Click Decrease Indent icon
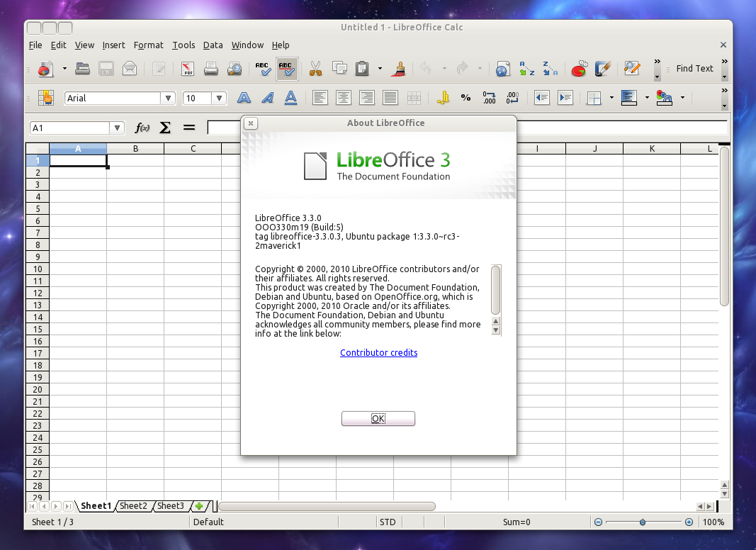Viewport: 756px width, 550px height. [542, 98]
